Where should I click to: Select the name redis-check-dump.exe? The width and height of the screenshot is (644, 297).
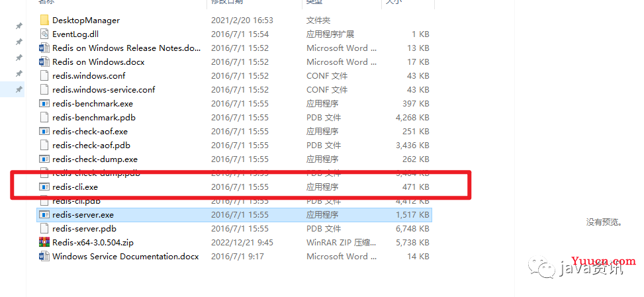(95, 159)
